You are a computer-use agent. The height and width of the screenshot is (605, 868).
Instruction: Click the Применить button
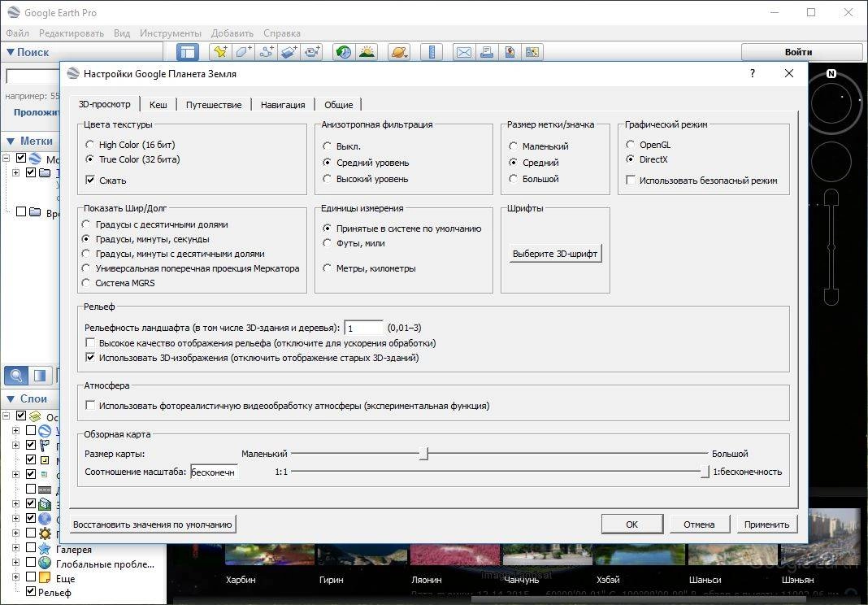point(766,524)
